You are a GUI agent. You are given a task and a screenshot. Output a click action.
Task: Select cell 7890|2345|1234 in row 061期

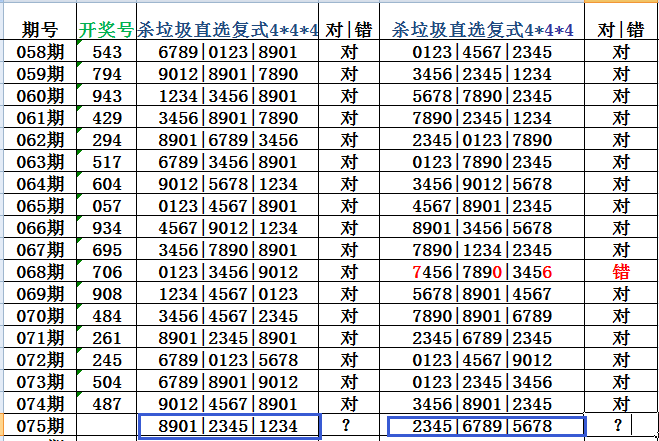pyautogui.click(x=482, y=117)
